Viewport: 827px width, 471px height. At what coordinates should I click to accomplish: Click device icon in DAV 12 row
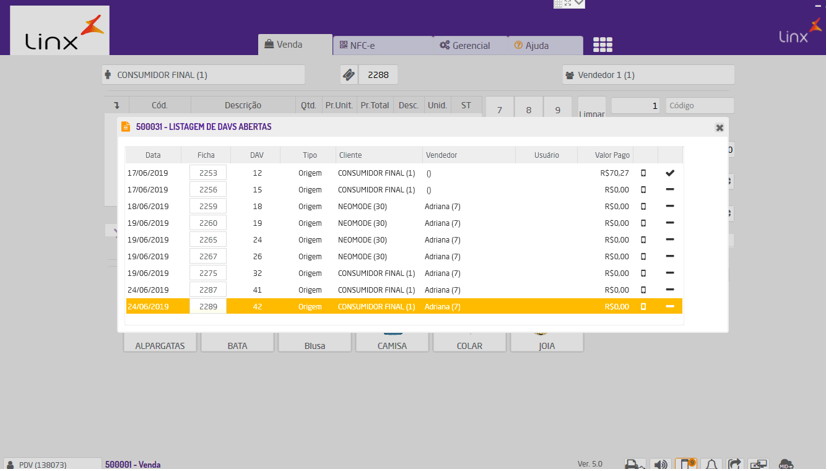tap(643, 173)
